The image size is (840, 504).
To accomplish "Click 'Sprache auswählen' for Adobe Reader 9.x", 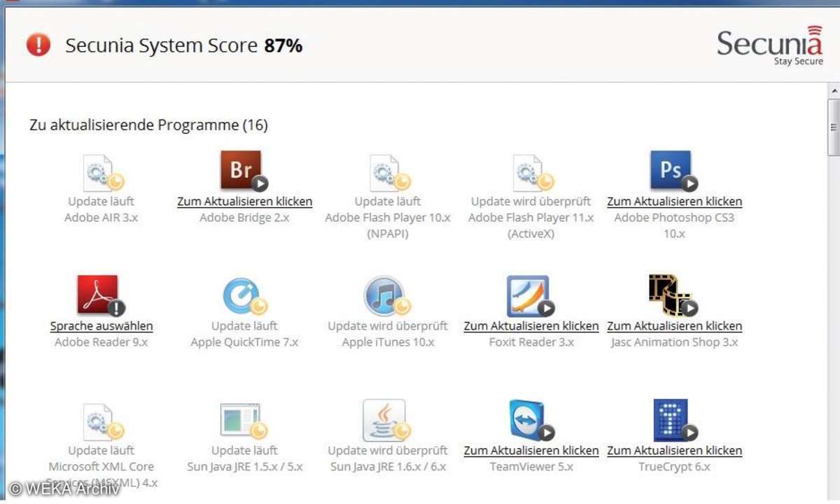I will pos(101,326).
